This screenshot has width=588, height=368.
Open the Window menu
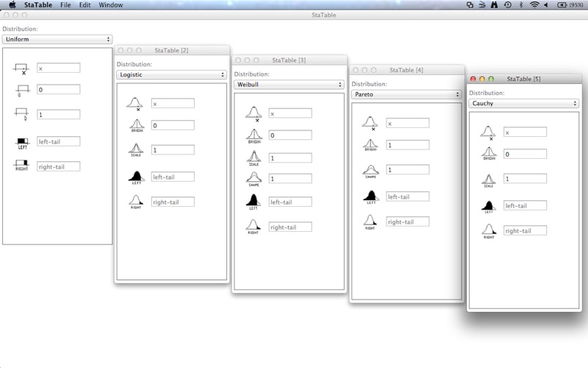click(111, 4)
